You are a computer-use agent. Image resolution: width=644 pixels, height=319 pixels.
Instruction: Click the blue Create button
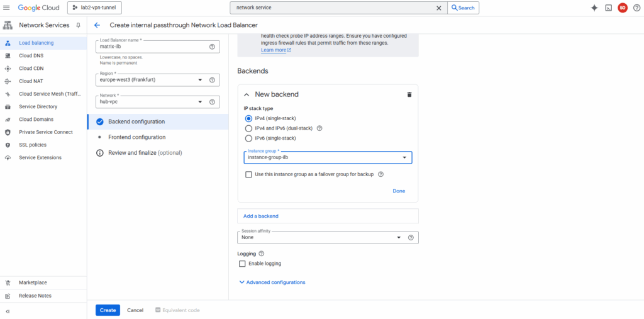[108, 310]
